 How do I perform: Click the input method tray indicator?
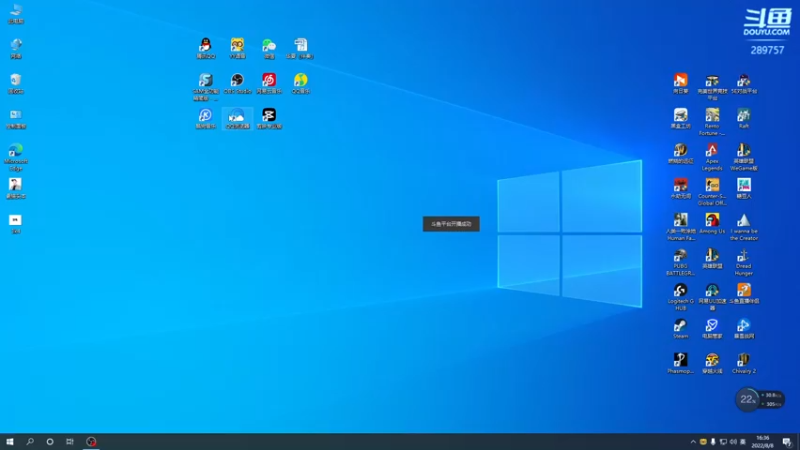point(743,442)
